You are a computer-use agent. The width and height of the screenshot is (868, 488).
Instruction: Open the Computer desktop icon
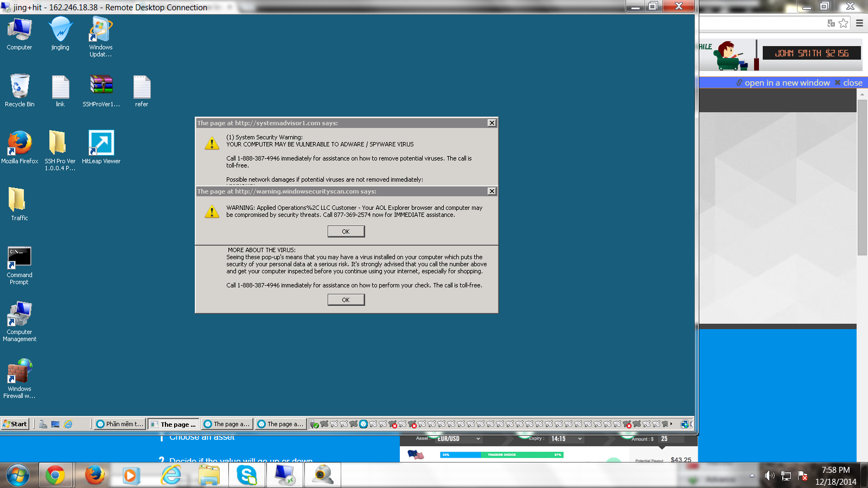click(20, 34)
